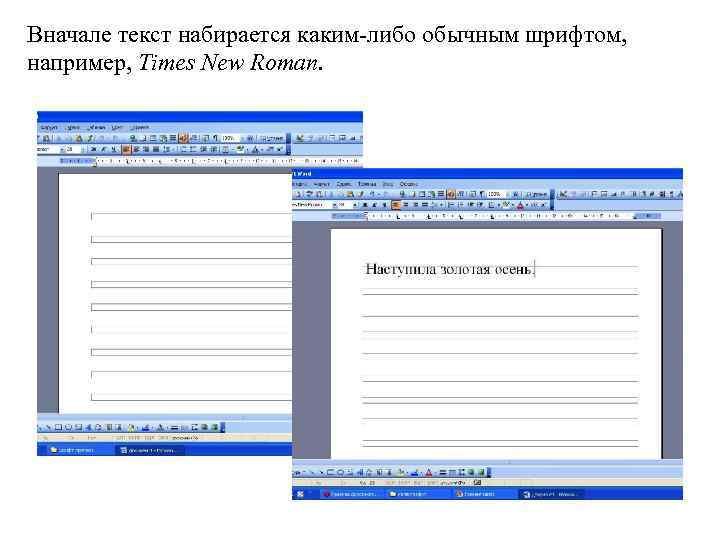Open font color in back Word formatting toolbar
This screenshot has height=540, width=720.
coord(255,149)
